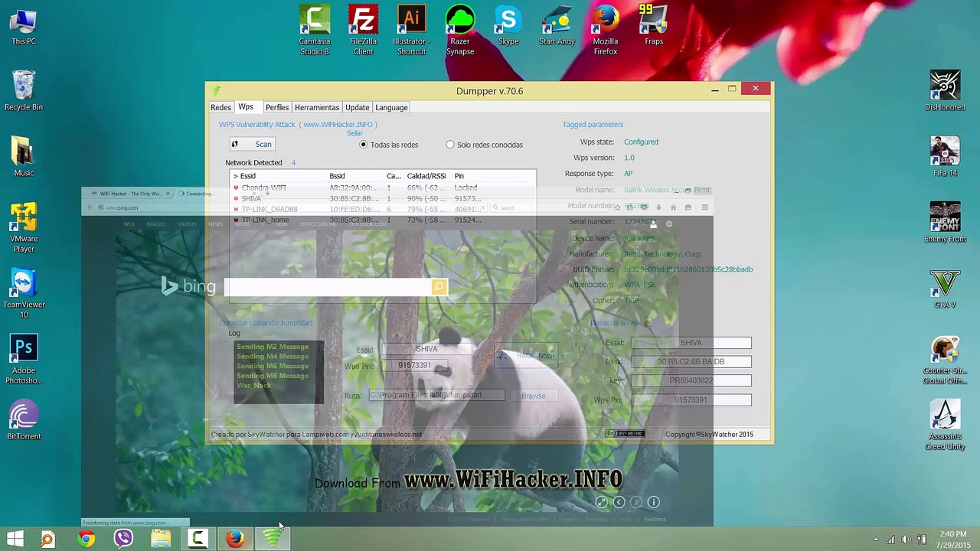Click the Essid field under Conectar utilizando JumpStart

[x=426, y=349]
